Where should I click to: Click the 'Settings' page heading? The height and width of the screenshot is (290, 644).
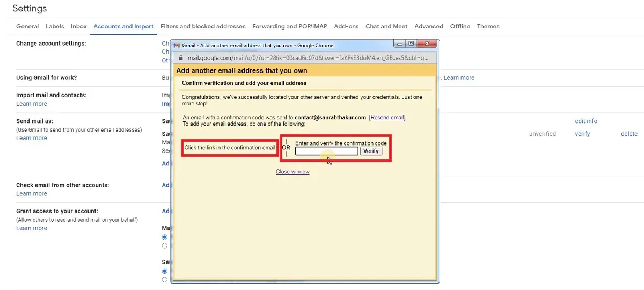click(30, 9)
